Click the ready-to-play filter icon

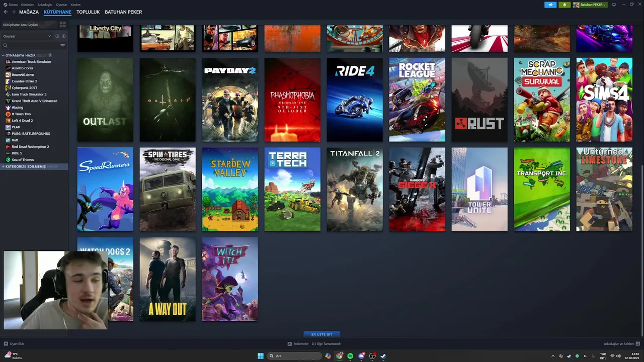pos(63,36)
